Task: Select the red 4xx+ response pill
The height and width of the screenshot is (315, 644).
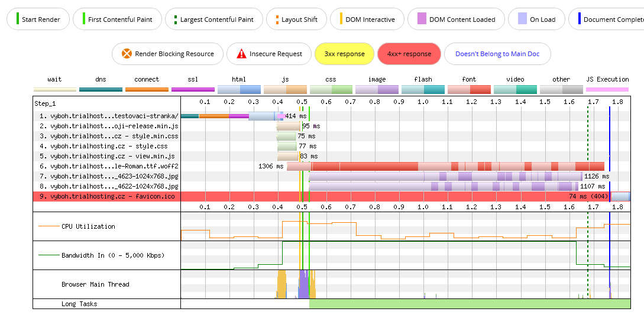Action: [409, 54]
